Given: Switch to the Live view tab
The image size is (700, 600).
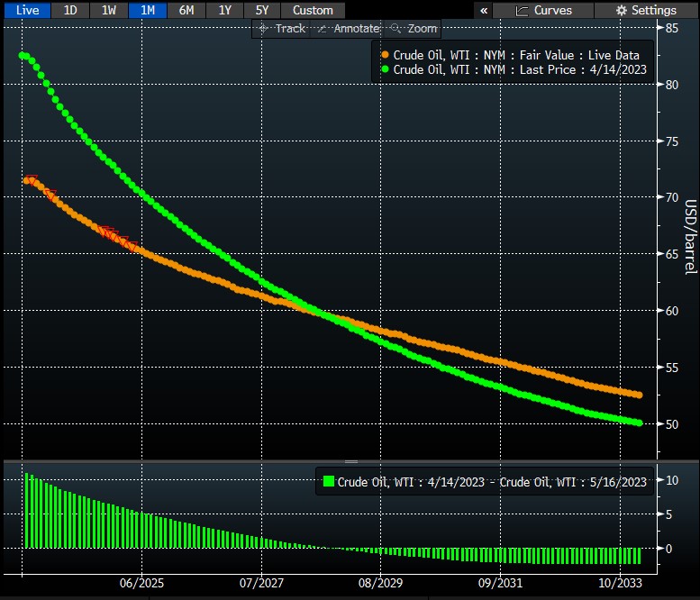Looking at the screenshot, I should tap(27, 10).
